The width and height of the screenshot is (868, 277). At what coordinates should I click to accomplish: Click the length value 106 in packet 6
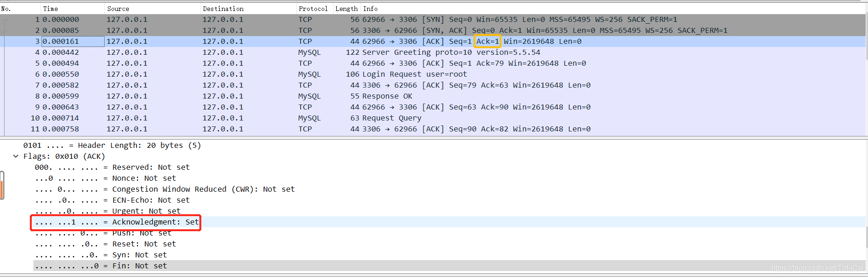coord(352,74)
